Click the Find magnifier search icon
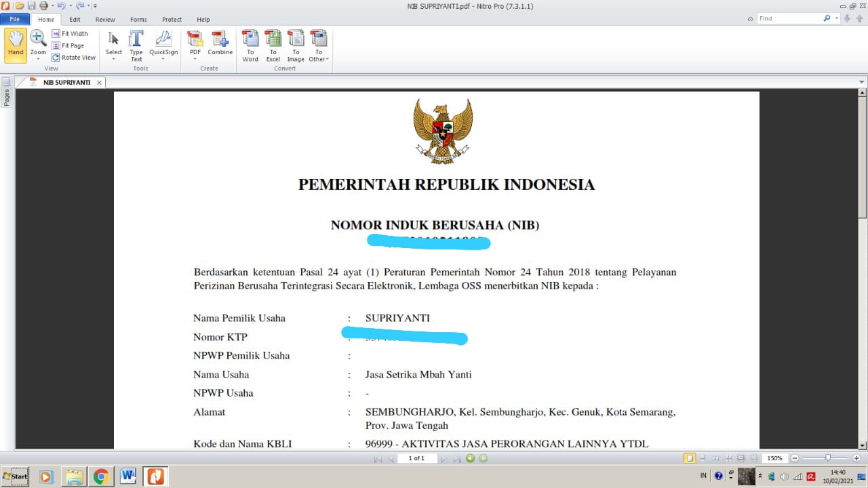 [827, 18]
